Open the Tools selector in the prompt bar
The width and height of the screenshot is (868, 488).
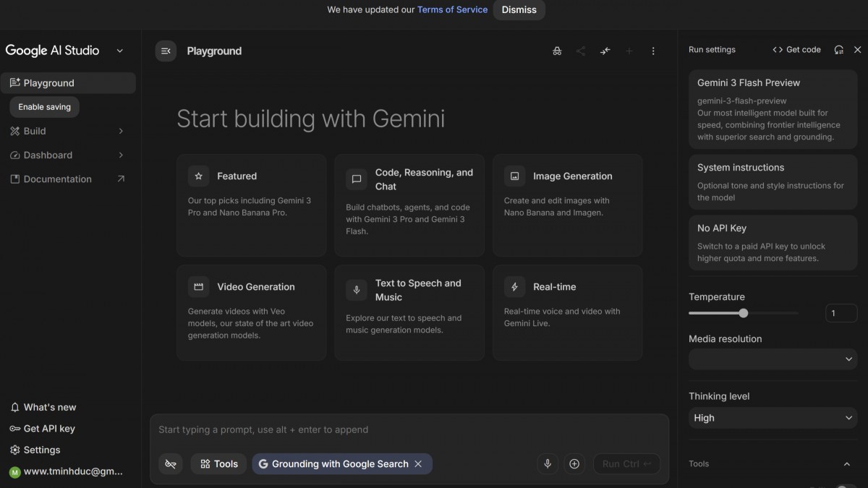coord(218,463)
